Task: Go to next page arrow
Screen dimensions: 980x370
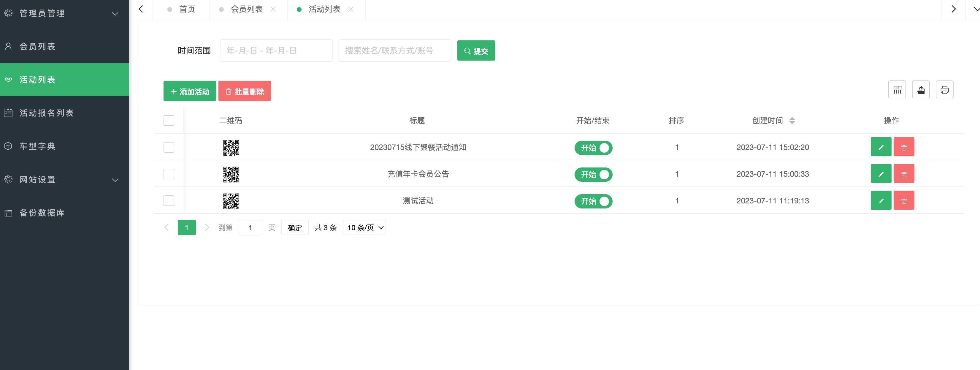Action: click(x=207, y=228)
